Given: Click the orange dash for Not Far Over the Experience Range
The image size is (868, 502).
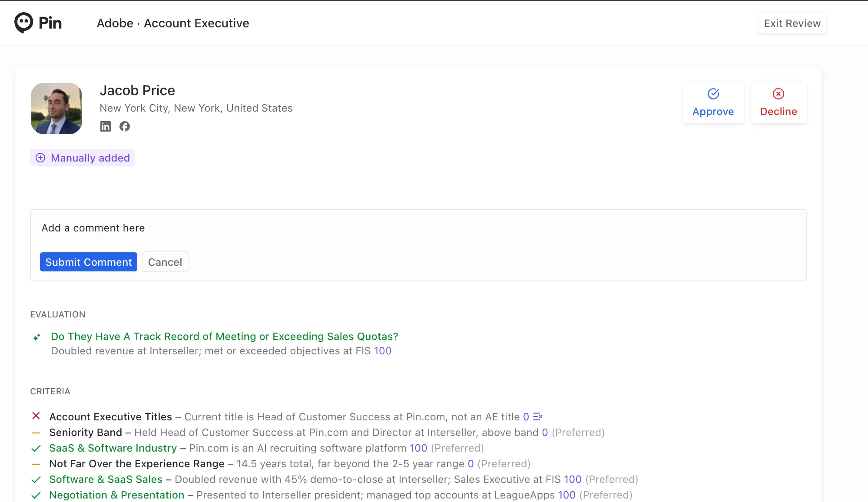Looking at the screenshot, I should click(36, 464).
